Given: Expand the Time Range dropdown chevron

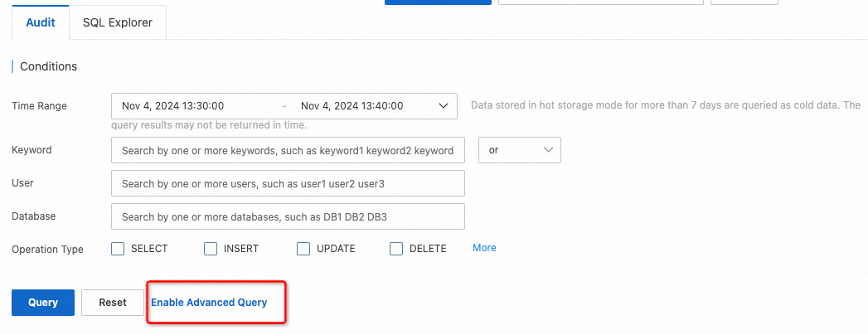Looking at the screenshot, I should 440,106.
